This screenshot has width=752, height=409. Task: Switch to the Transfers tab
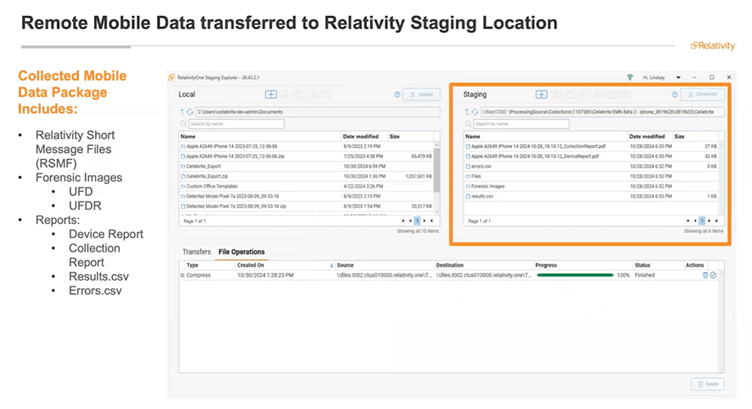point(197,252)
